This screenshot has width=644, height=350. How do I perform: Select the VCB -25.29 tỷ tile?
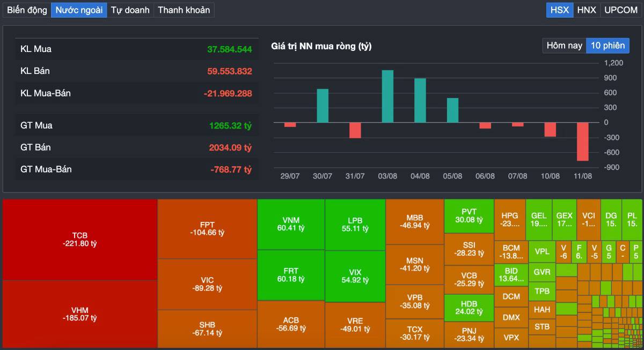[x=469, y=279]
